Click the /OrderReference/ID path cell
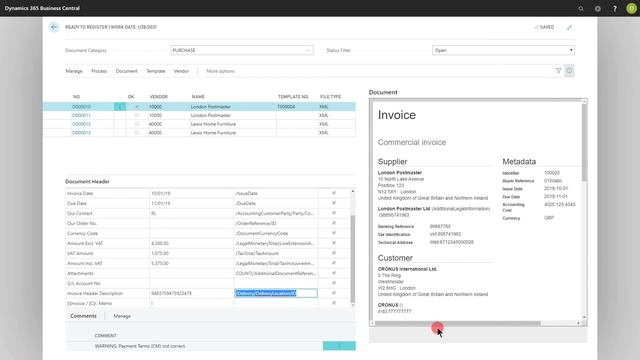Viewport: 640px width, 360px height. click(x=276, y=223)
